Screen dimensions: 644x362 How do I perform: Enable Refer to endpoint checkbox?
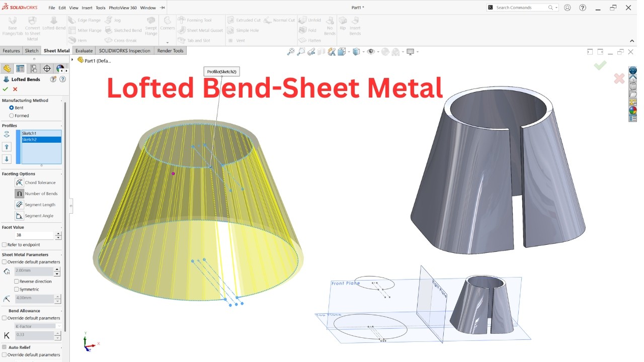tap(5, 245)
